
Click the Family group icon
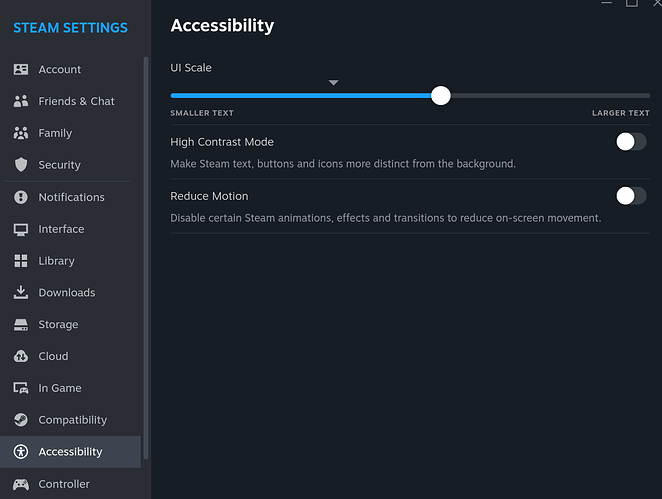pos(20,133)
